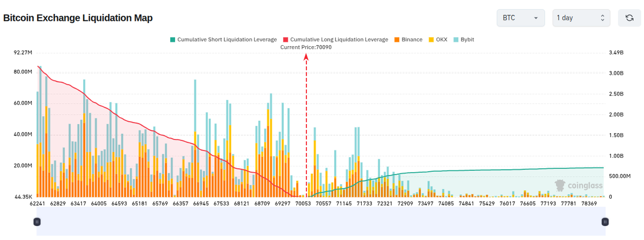Toggle Cumulative Short Liquidation Leverage legend
Image resolution: width=644 pixels, height=240 pixels.
coord(223,40)
